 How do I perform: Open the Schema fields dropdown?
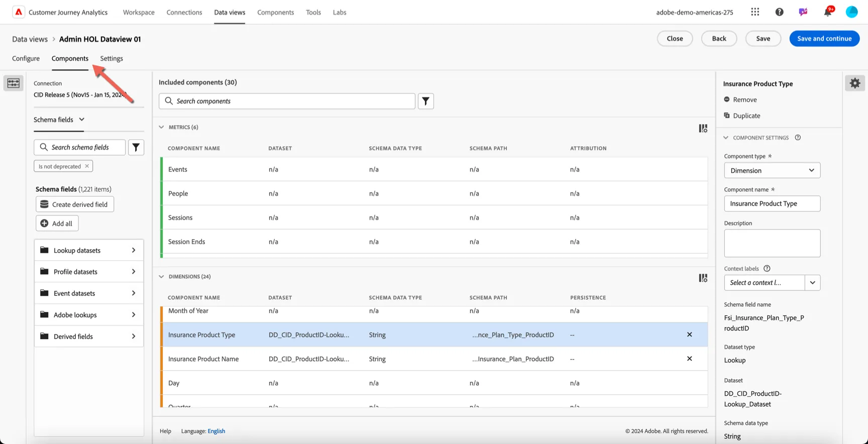[59, 120]
